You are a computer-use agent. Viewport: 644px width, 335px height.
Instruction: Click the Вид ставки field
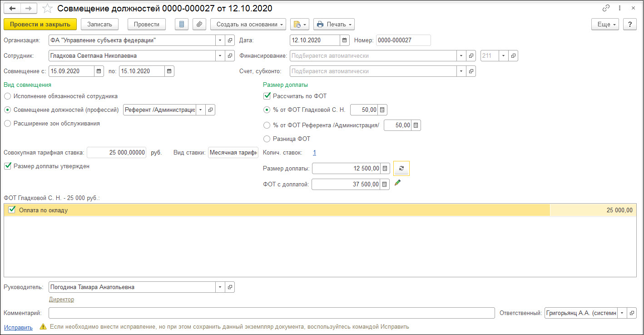[x=233, y=153]
